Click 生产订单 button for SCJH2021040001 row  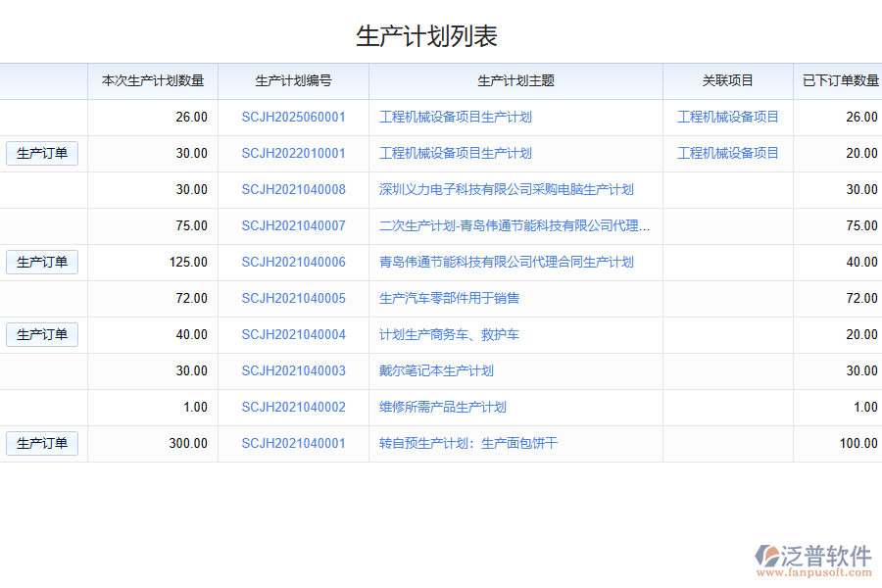(x=42, y=444)
